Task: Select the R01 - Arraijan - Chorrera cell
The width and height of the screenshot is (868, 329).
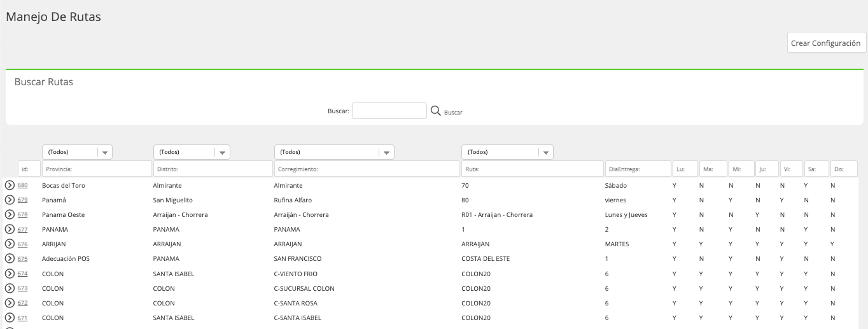Action: 497,214
